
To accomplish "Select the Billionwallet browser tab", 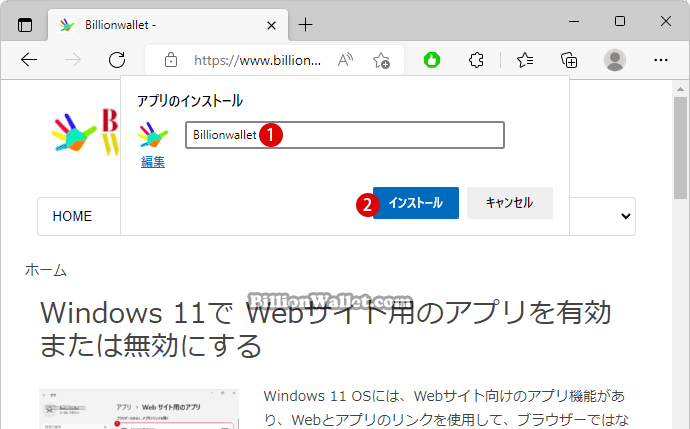I will pos(168,25).
